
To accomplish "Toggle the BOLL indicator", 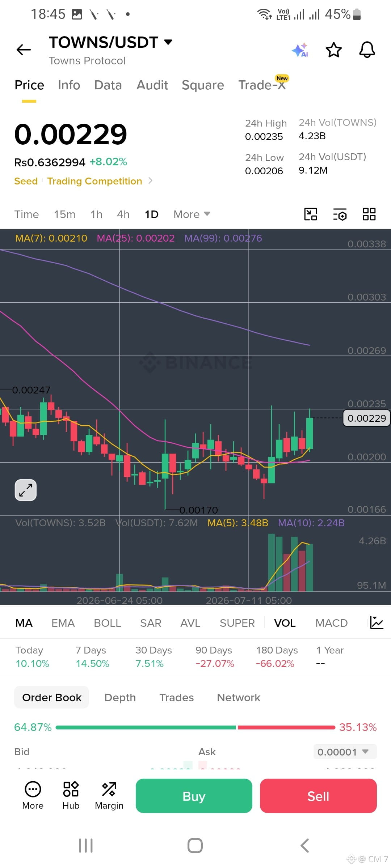I will pos(107,623).
